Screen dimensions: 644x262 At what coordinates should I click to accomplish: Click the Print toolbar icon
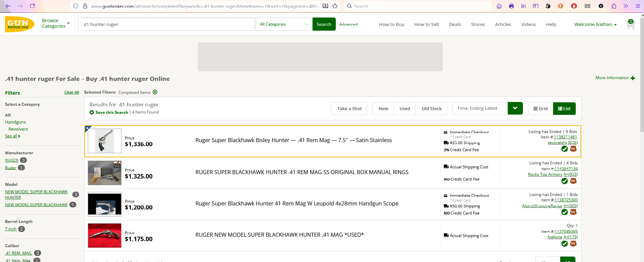pyautogui.click(x=511, y=6)
